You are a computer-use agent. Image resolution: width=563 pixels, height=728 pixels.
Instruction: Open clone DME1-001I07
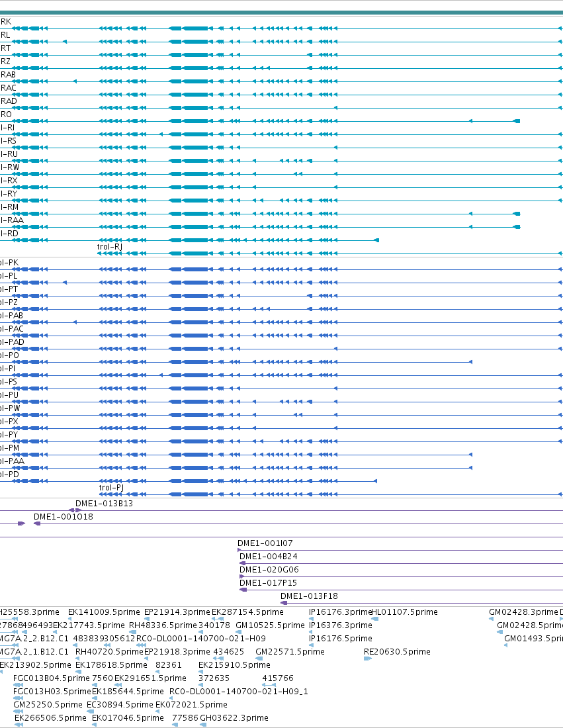pos(265,543)
